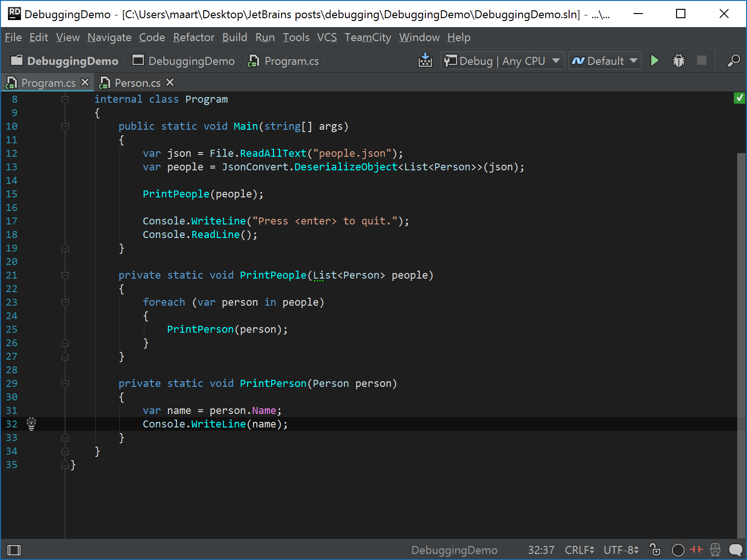Viewport: 747px width, 560px height.
Task: Open UTF-8 encoding selector
Action: click(x=621, y=550)
